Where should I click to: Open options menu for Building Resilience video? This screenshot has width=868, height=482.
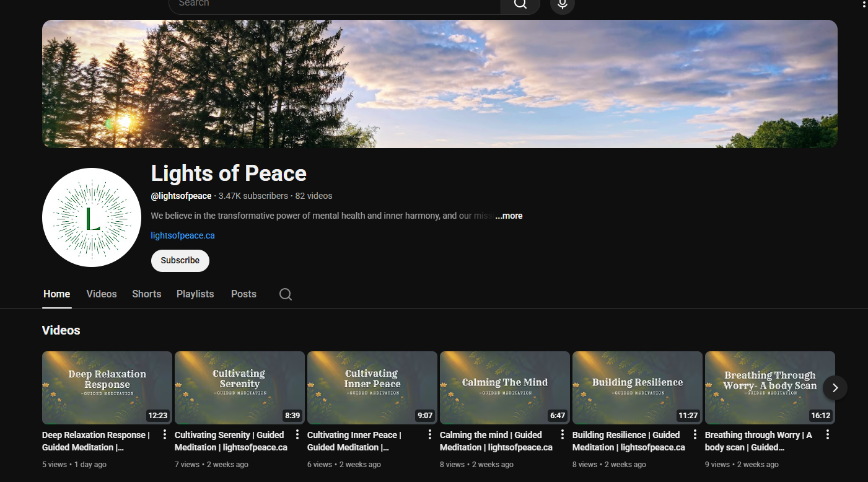(x=695, y=434)
